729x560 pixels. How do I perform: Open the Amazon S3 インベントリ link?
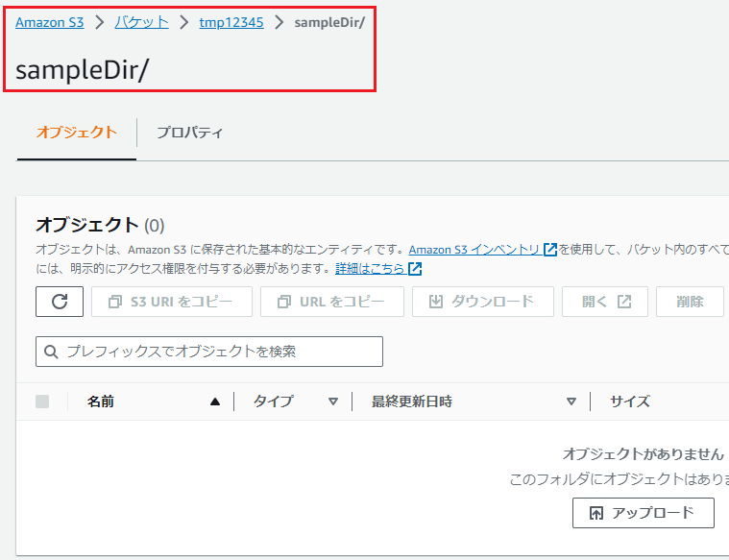474,250
